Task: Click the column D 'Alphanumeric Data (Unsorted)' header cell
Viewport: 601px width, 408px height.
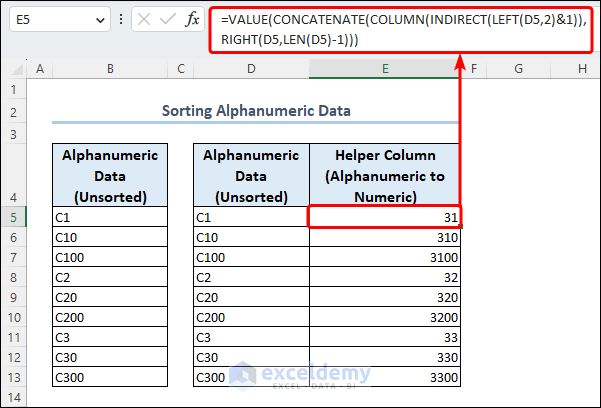Action: 251,176
